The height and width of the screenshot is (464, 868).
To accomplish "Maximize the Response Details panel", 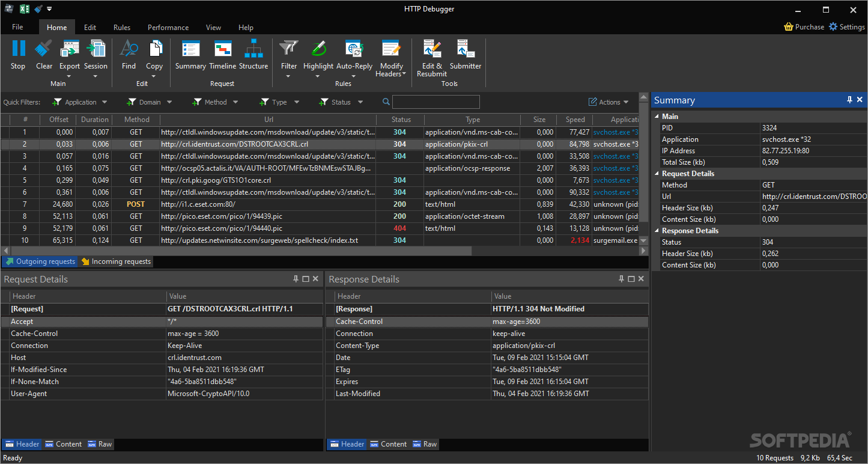I will 631,279.
